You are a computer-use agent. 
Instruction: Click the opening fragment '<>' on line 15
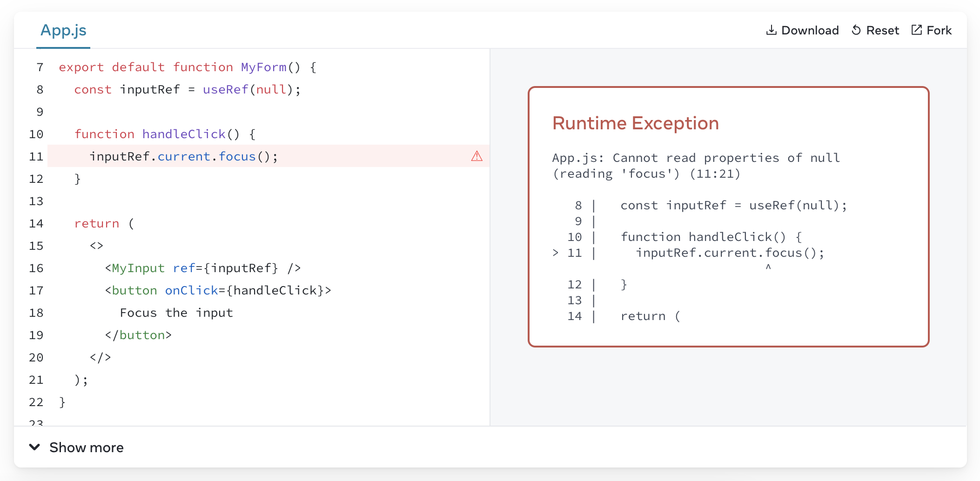pos(97,246)
